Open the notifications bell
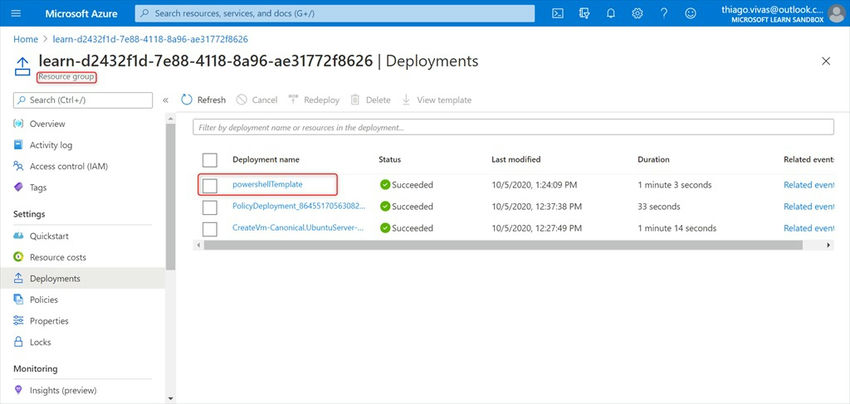 coord(611,13)
